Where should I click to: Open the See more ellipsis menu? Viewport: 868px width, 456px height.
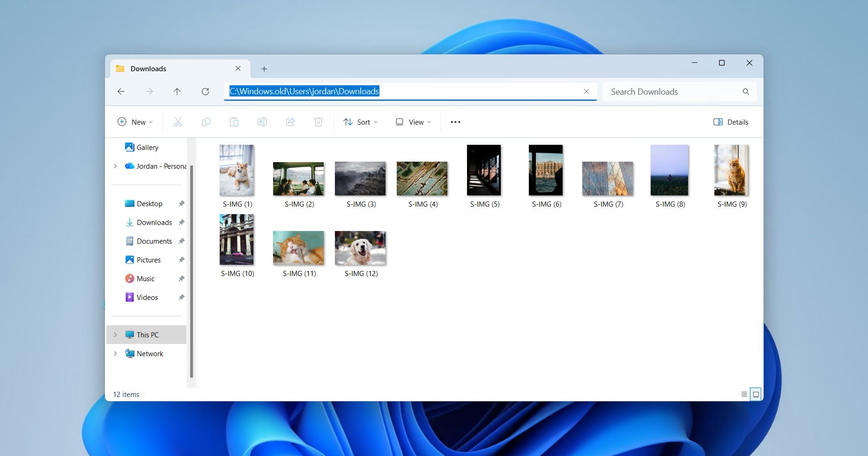tap(455, 122)
